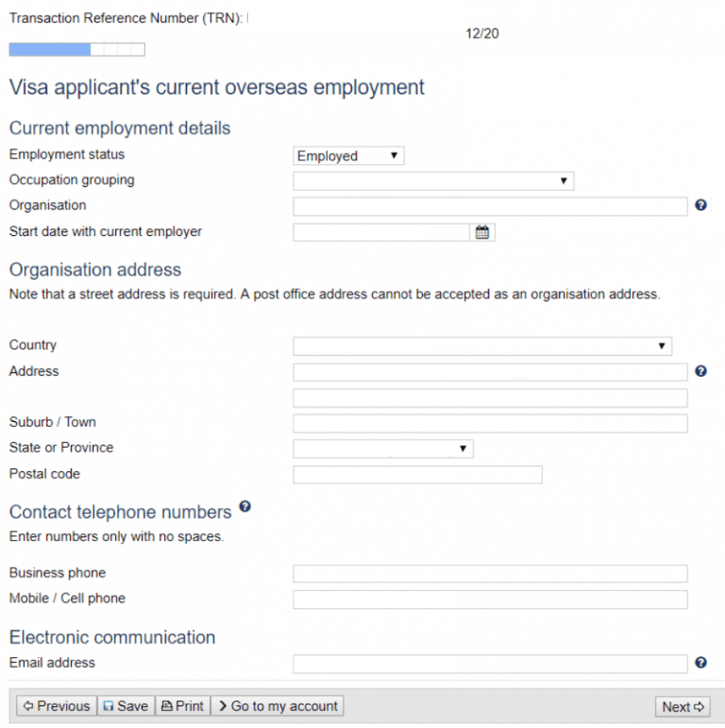Screen dimensions: 725x728
Task: Click help icon next to Organisation field
Action: pos(701,205)
